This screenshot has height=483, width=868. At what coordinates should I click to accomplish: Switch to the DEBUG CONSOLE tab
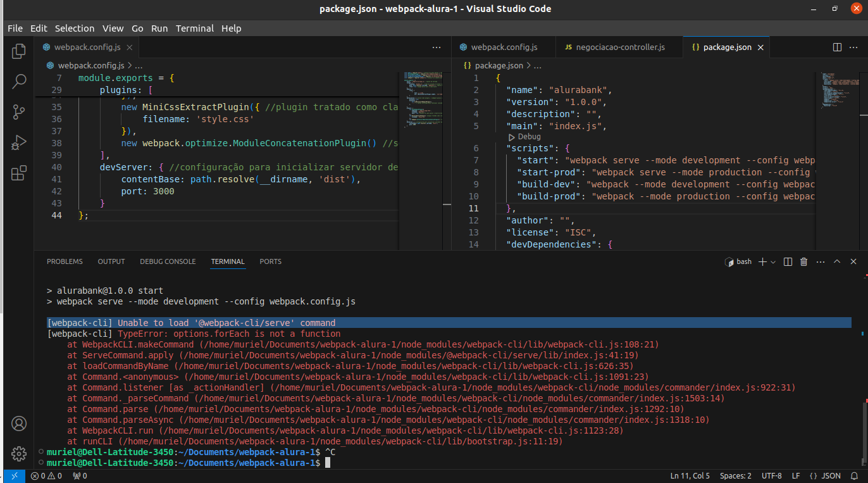pyautogui.click(x=168, y=261)
